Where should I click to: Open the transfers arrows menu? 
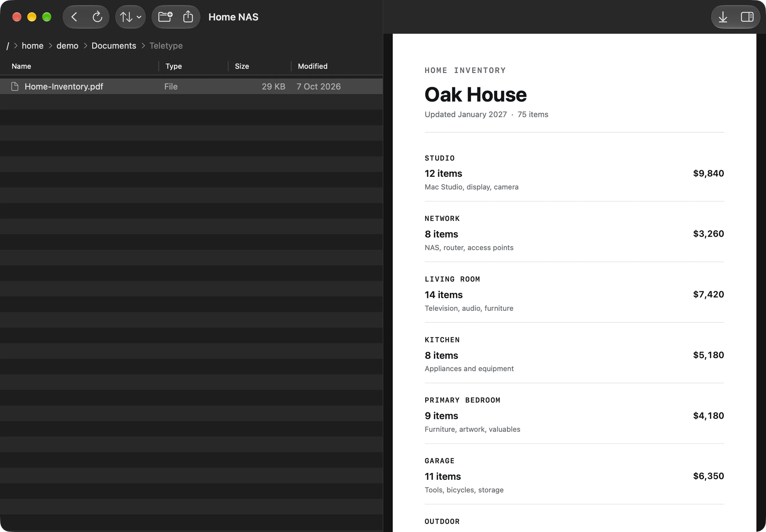click(x=130, y=17)
